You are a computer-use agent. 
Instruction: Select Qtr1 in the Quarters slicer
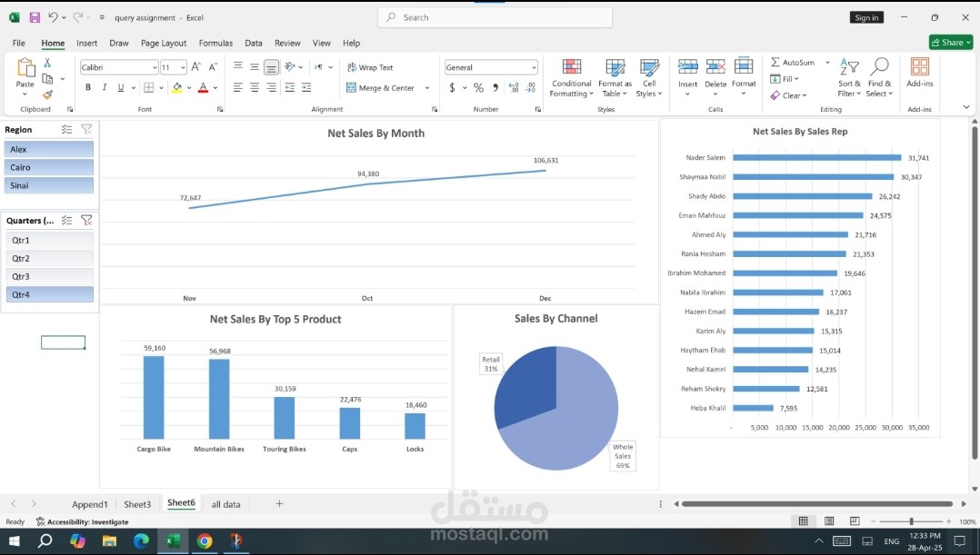pos(49,241)
